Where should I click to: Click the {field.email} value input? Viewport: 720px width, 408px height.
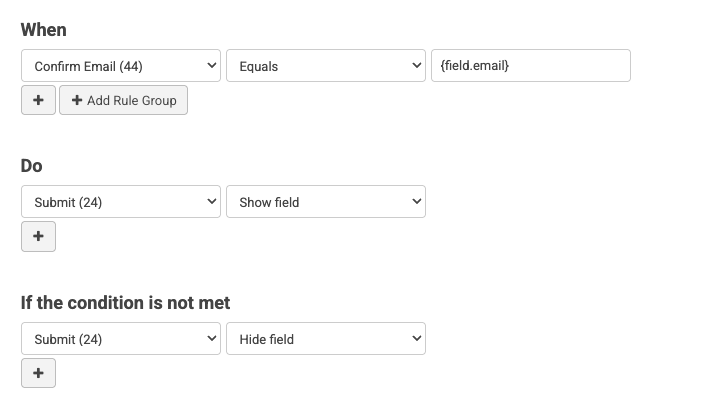tap(530, 66)
